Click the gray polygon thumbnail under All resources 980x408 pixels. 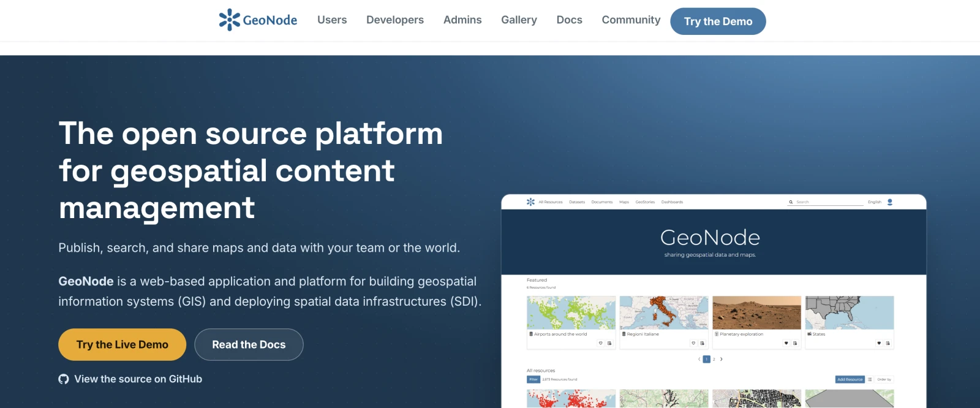850,399
